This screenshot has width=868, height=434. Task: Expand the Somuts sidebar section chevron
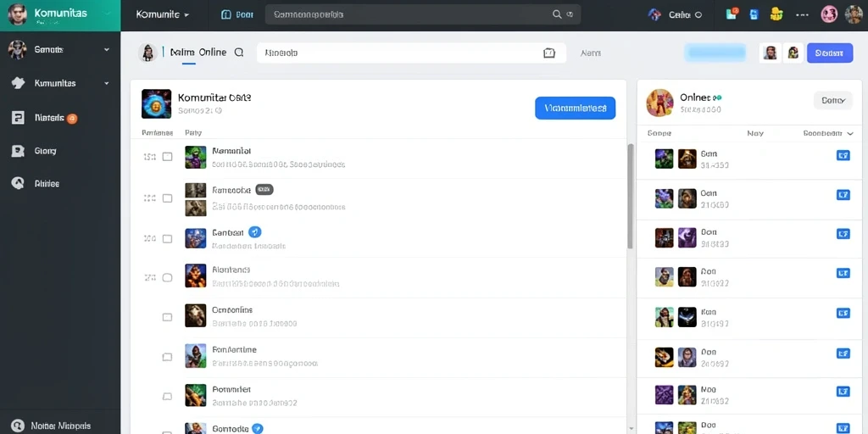107,50
